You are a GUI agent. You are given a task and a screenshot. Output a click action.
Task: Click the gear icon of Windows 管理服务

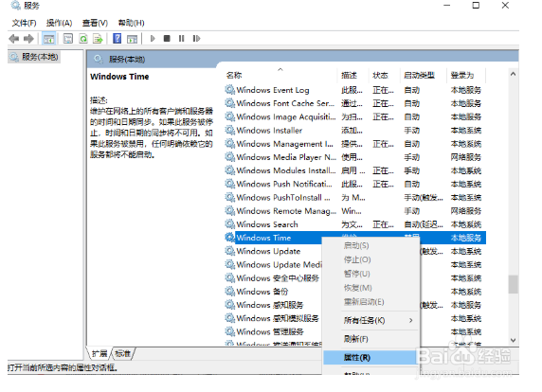tap(230, 332)
